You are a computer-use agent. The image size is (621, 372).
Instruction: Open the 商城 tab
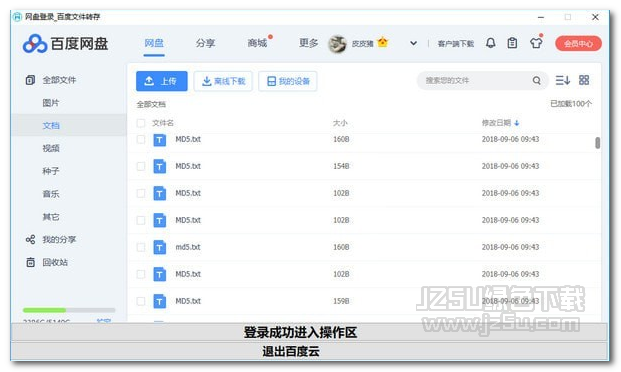(257, 43)
